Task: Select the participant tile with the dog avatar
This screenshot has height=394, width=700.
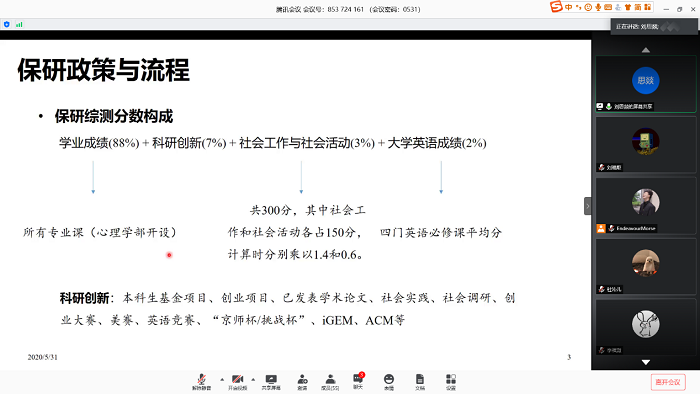Action: (646, 267)
